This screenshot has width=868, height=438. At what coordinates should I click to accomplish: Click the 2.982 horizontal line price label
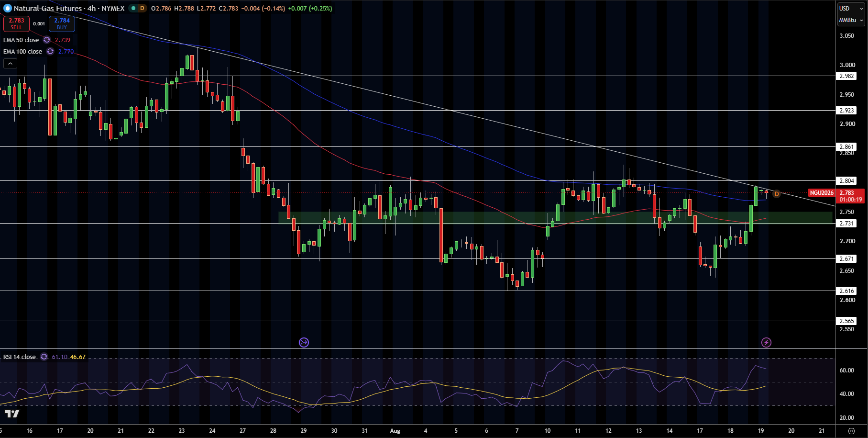pyautogui.click(x=846, y=76)
